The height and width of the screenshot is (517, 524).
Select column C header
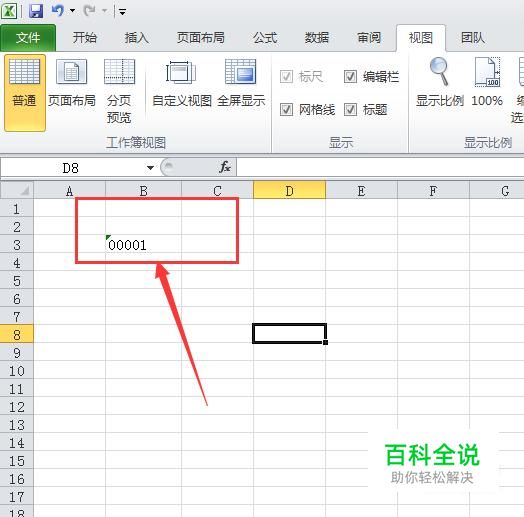217,191
